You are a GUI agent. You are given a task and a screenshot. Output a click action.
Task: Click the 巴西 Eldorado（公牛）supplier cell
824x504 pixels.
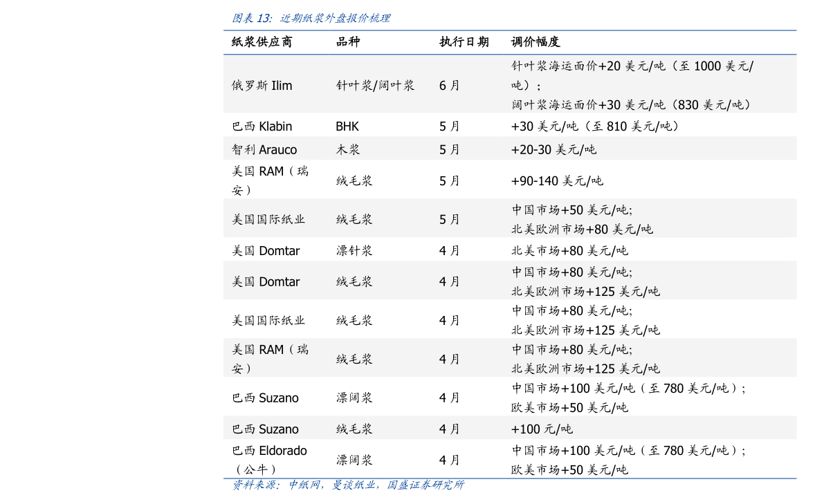coord(270,459)
